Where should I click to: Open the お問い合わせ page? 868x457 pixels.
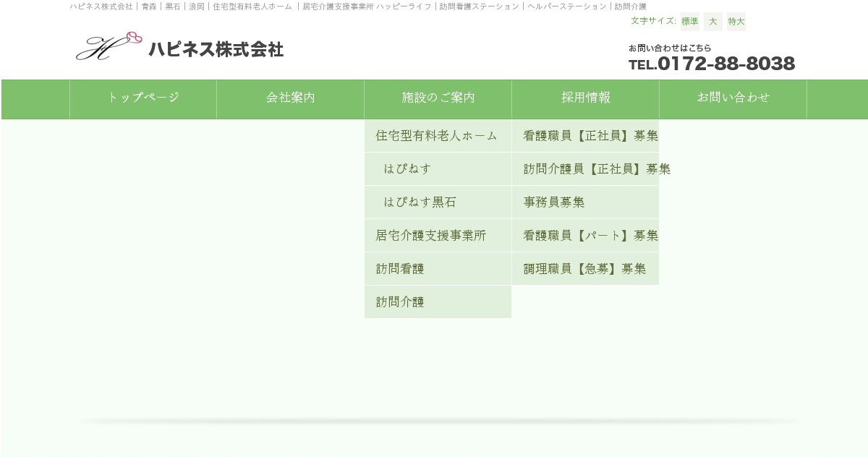(x=733, y=98)
